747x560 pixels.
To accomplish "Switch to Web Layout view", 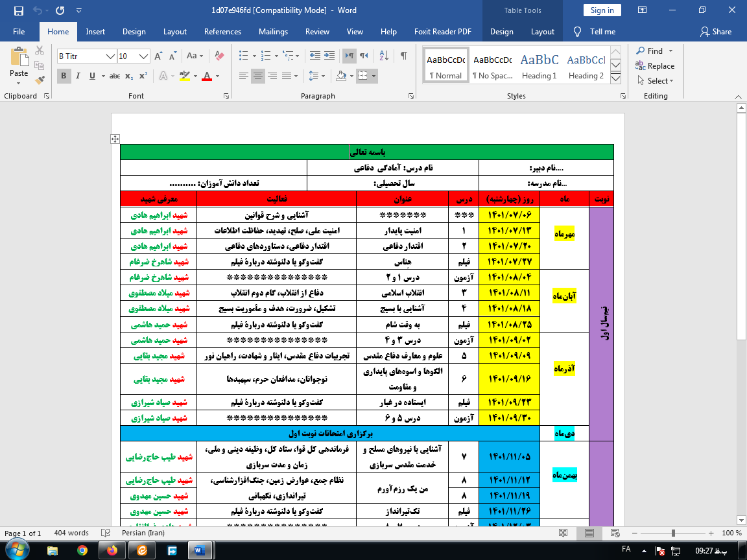I will click(615, 533).
